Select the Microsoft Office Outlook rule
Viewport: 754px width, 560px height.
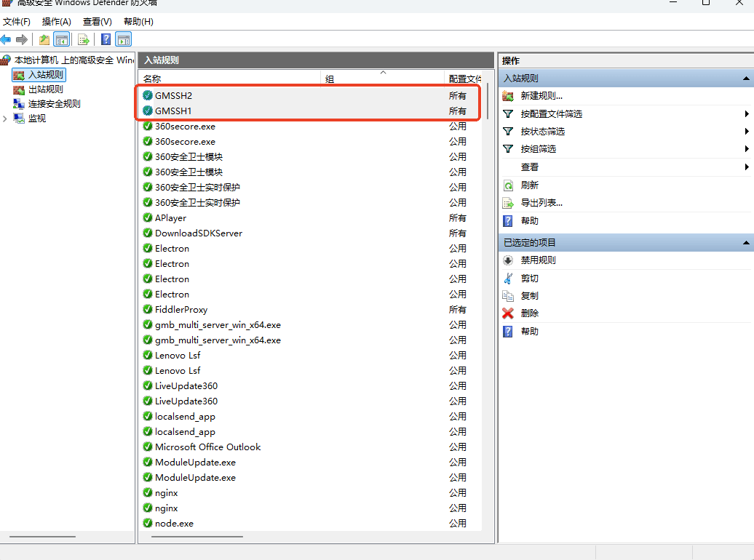(x=310, y=447)
